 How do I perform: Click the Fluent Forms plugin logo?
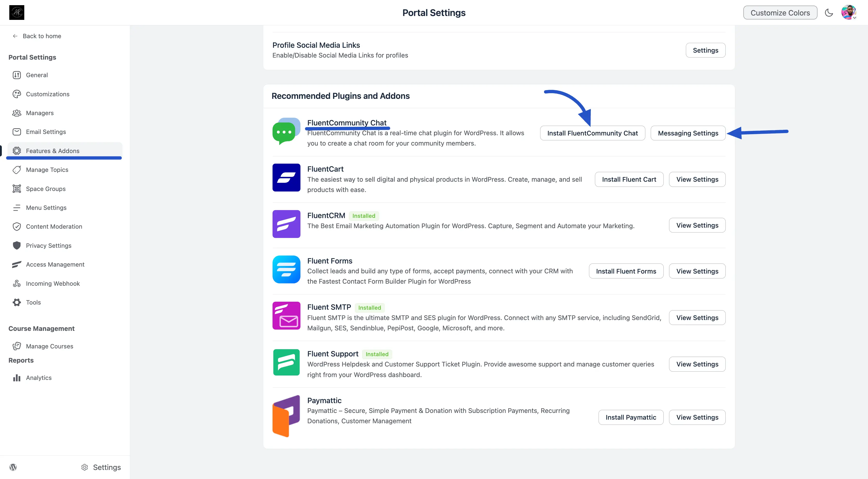286,269
